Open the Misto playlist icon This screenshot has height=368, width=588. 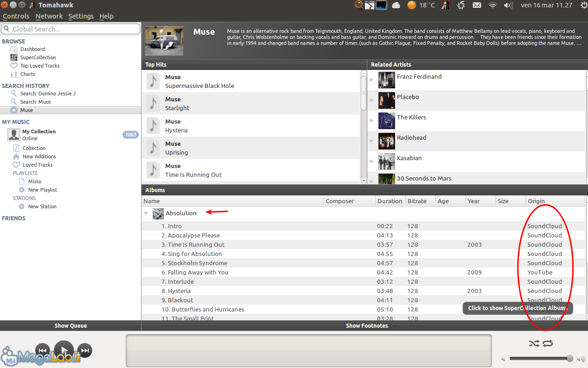click(22, 181)
